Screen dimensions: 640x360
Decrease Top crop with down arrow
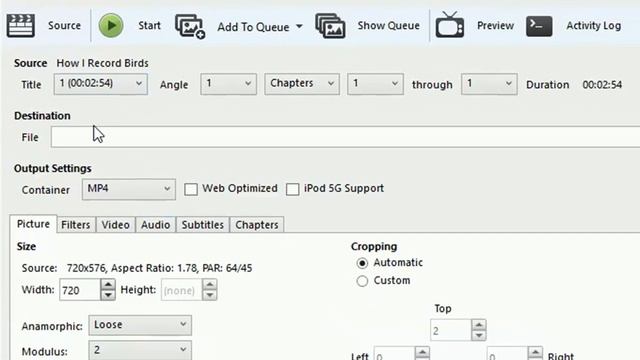click(x=479, y=336)
